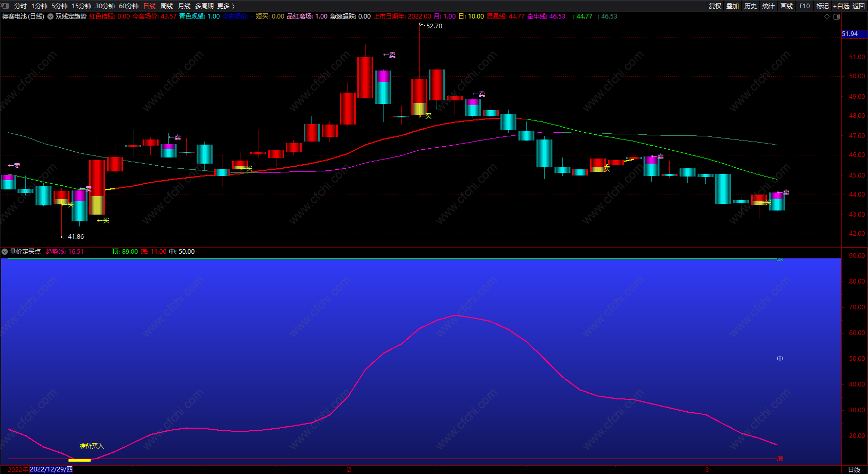This screenshot has width=868, height=474.
Task: Click the 双线定趋势 indicator name
Action: 71,16
